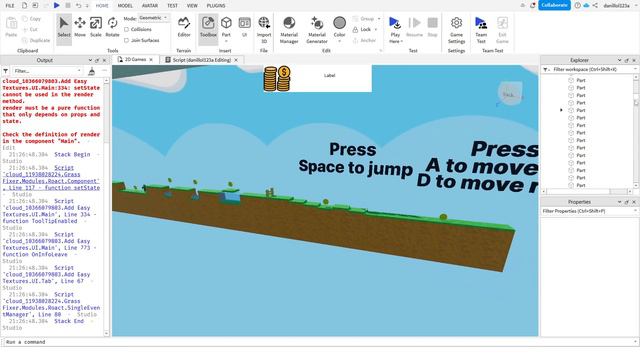The image size is (640, 360).
Task: Click the blue play icon in the quick access bar
Action: point(57,5)
